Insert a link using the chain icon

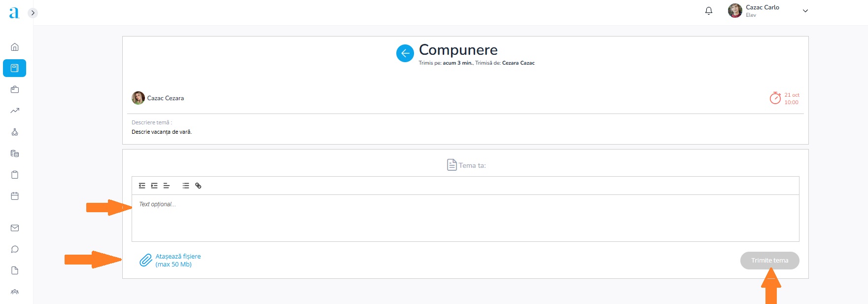coord(198,186)
